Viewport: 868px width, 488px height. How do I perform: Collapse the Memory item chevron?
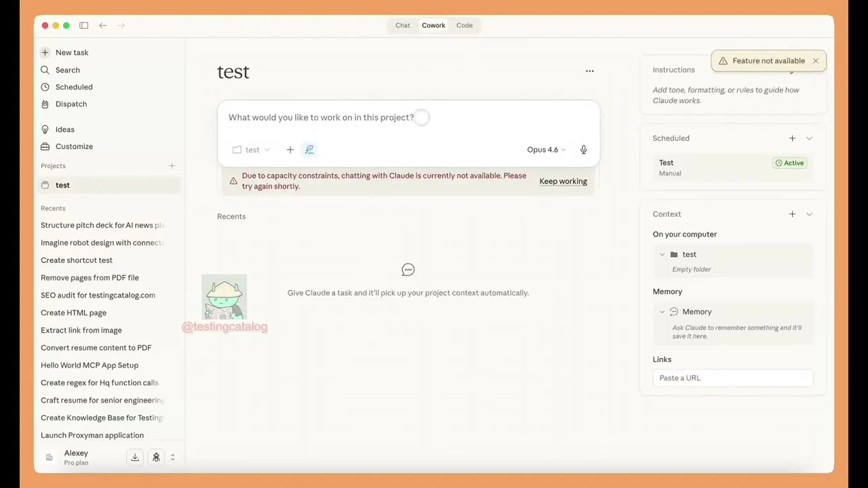(x=663, y=312)
